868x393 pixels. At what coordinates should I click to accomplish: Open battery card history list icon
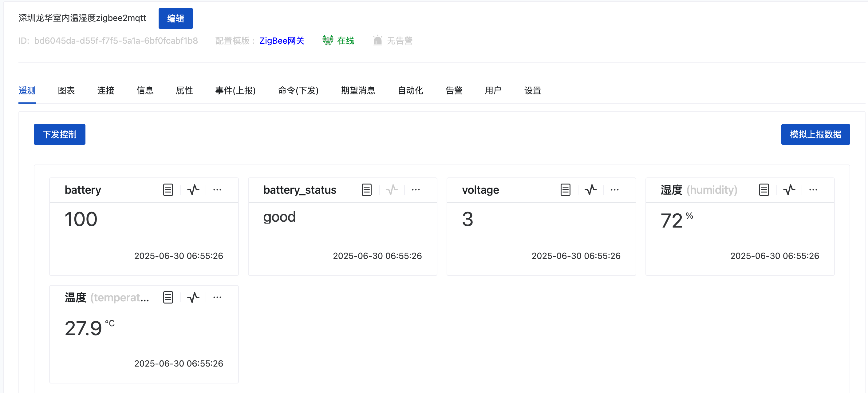168,190
